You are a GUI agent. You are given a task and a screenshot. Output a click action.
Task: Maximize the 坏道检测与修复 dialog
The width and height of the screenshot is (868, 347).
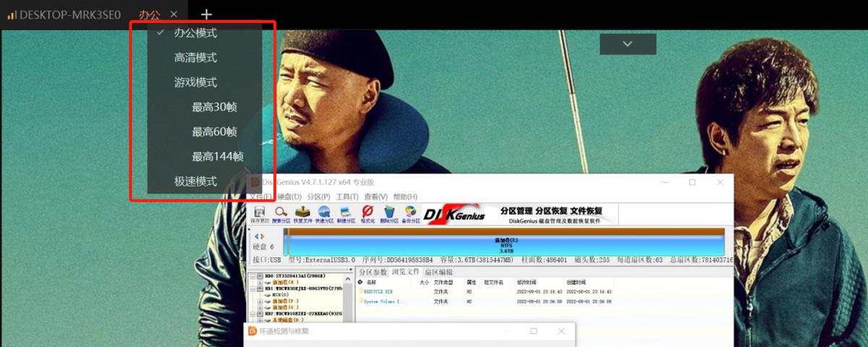click(x=534, y=331)
